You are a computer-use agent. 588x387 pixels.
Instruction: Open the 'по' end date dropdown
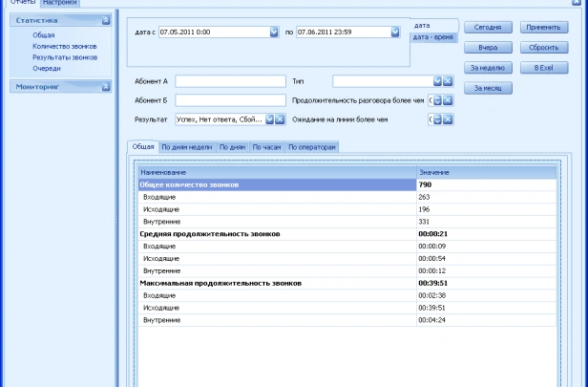click(x=395, y=32)
